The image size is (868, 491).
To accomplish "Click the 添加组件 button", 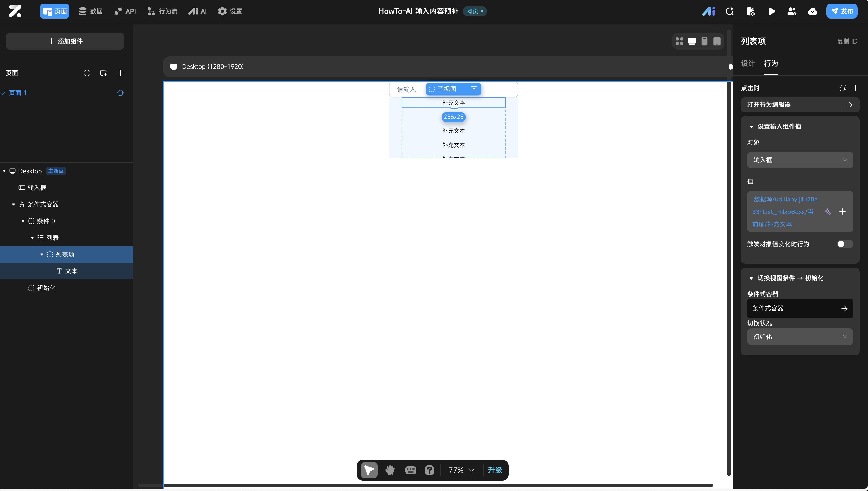I will tap(65, 41).
